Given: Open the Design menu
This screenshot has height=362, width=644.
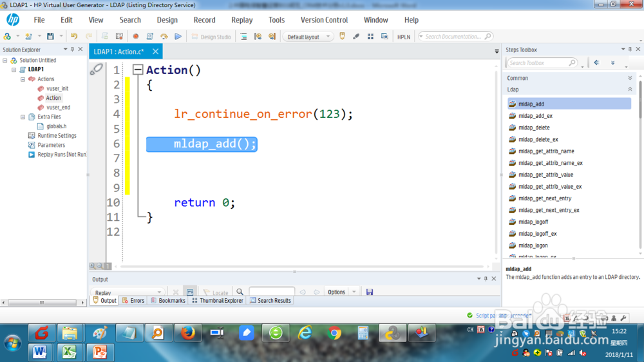Looking at the screenshot, I should 167,20.
